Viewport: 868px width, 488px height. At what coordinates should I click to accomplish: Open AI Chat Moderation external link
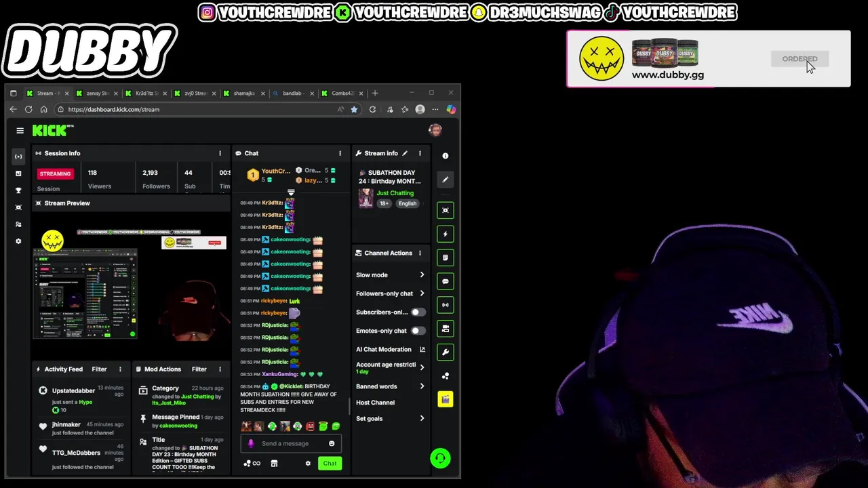[x=422, y=350]
